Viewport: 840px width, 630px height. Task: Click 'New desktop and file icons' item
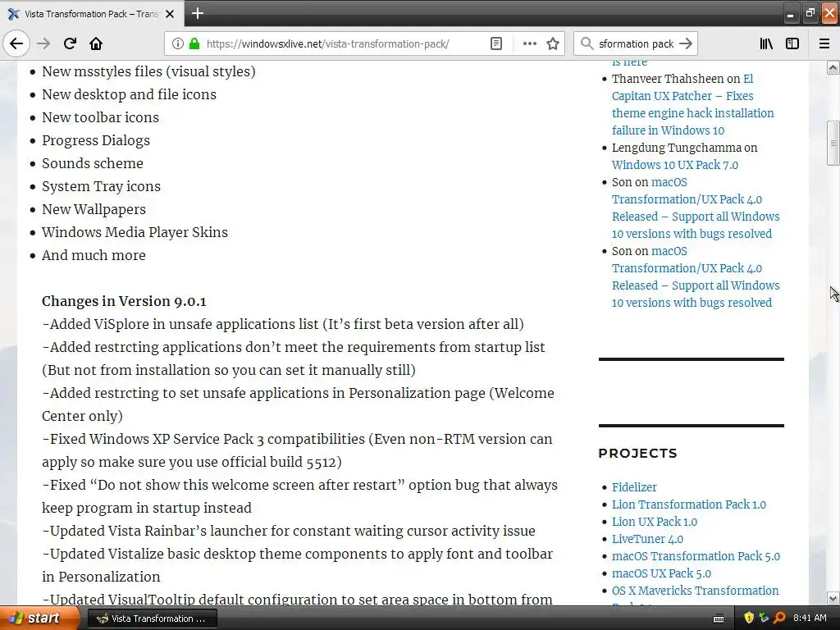(x=129, y=94)
